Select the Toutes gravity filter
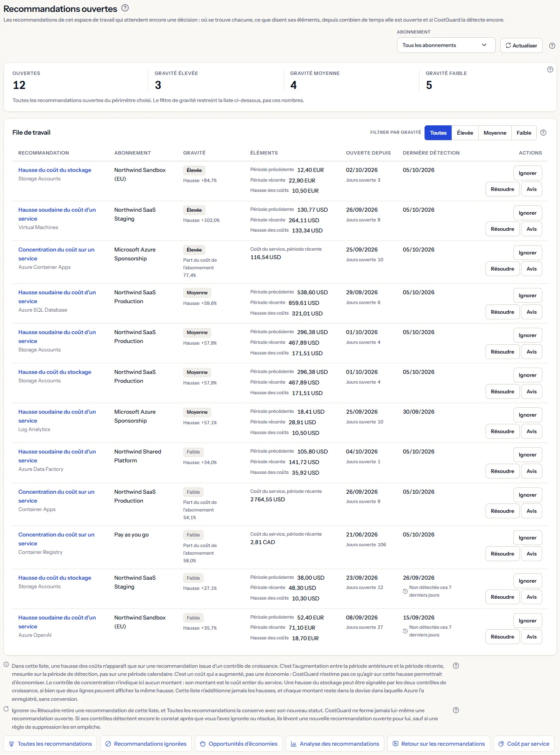 438,133
